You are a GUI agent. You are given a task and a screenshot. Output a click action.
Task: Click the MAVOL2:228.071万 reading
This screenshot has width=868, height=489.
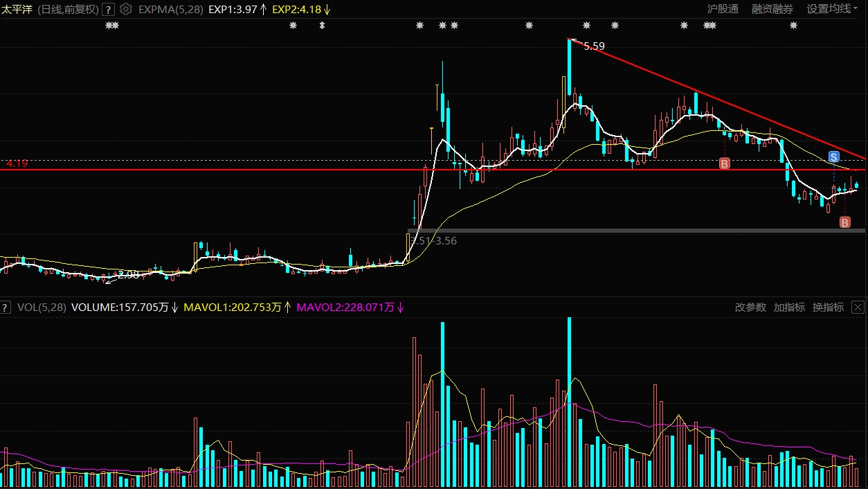(345, 307)
